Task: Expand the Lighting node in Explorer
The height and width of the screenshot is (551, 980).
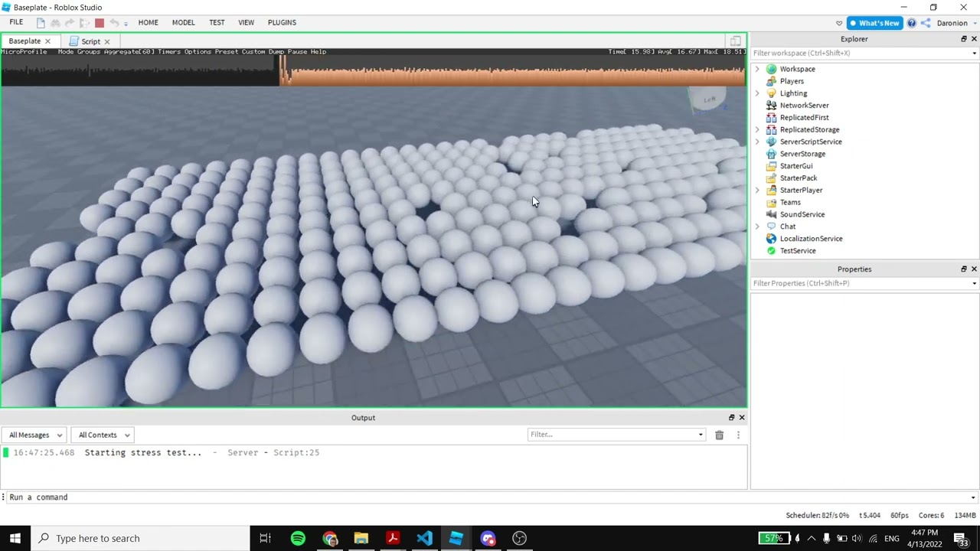Action: click(x=757, y=93)
